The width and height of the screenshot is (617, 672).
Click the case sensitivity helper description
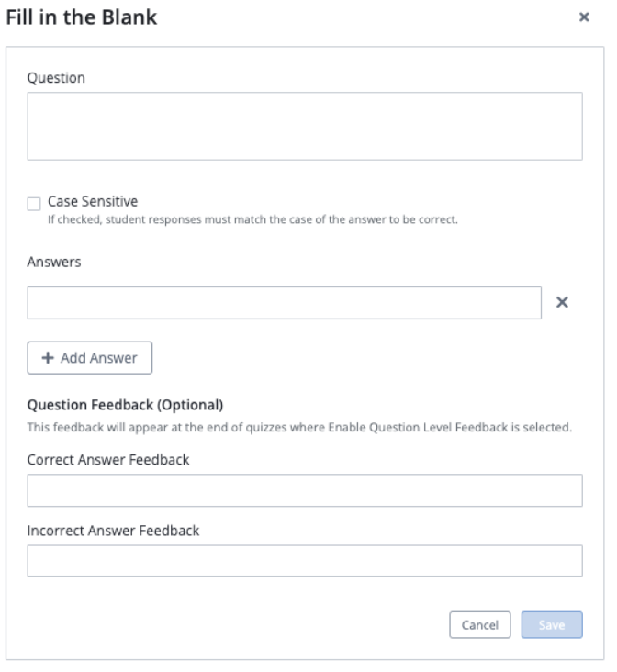252,219
